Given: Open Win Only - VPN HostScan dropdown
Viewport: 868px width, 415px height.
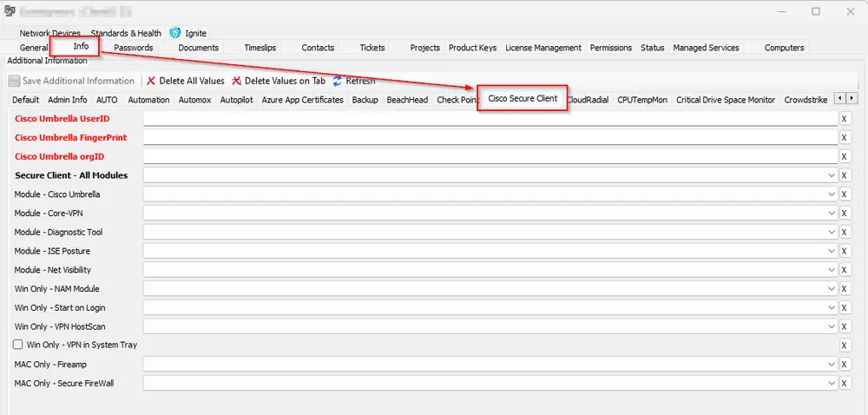Looking at the screenshot, I should (x=831, y=326).
